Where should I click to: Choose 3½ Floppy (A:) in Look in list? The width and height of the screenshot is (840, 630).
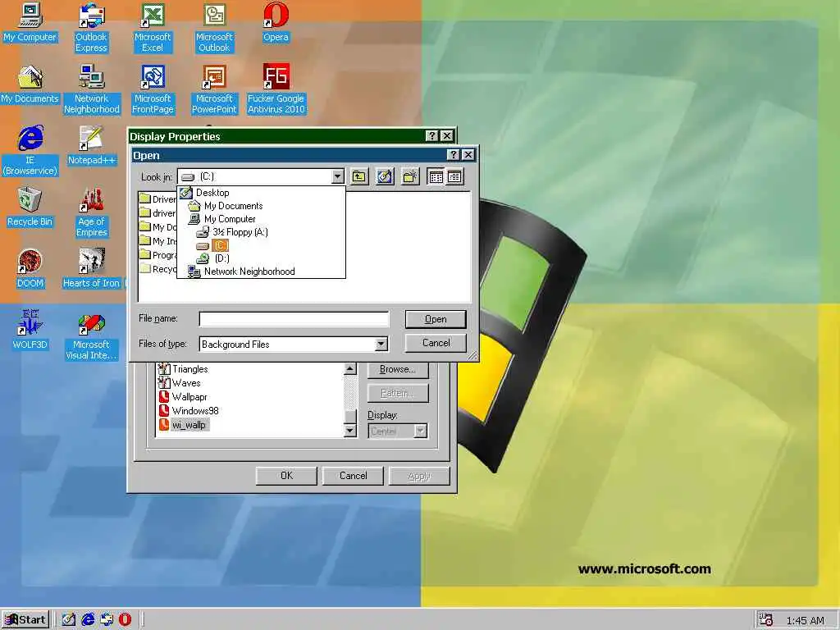coord(262,232)
